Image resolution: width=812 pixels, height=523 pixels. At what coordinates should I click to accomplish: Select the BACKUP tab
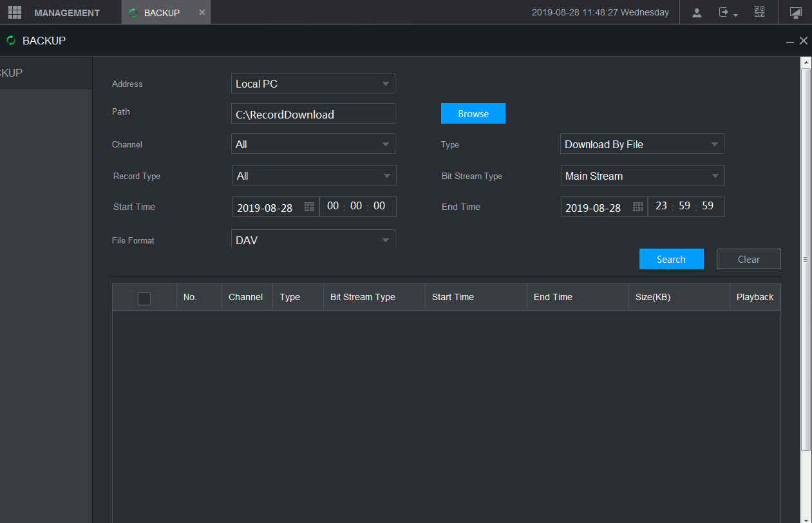point(161,13)
